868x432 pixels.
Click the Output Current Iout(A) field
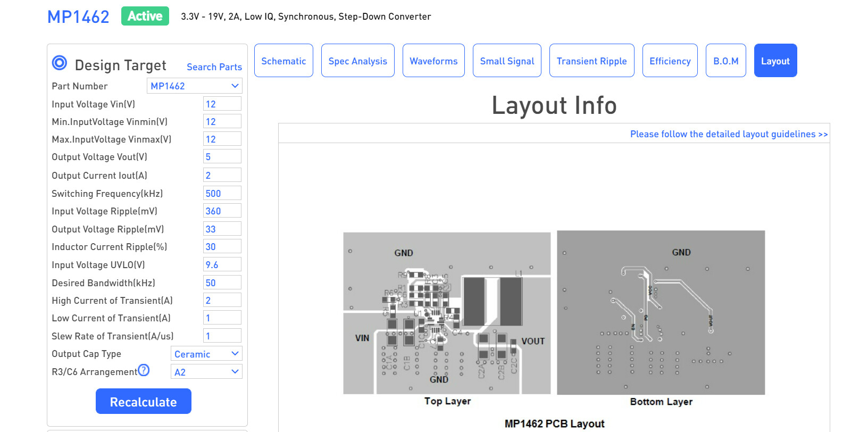[x=222, y=175]
